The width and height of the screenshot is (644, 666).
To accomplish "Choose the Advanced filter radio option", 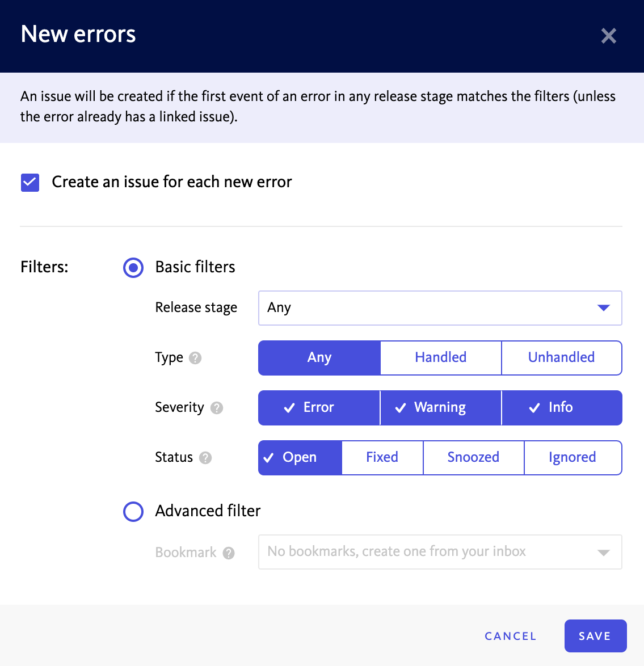I will (x=133, y=511).
